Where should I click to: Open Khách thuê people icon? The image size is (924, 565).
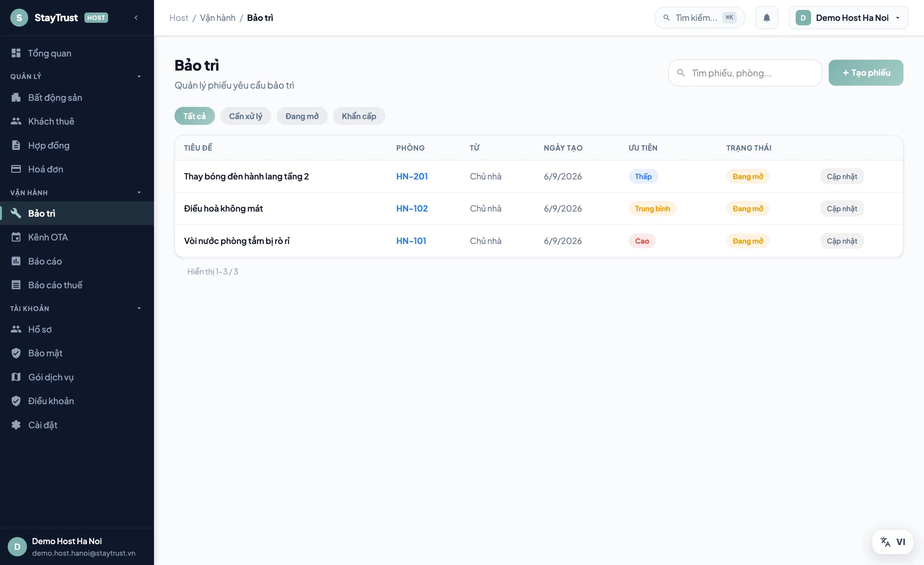(x=16, y=121)
